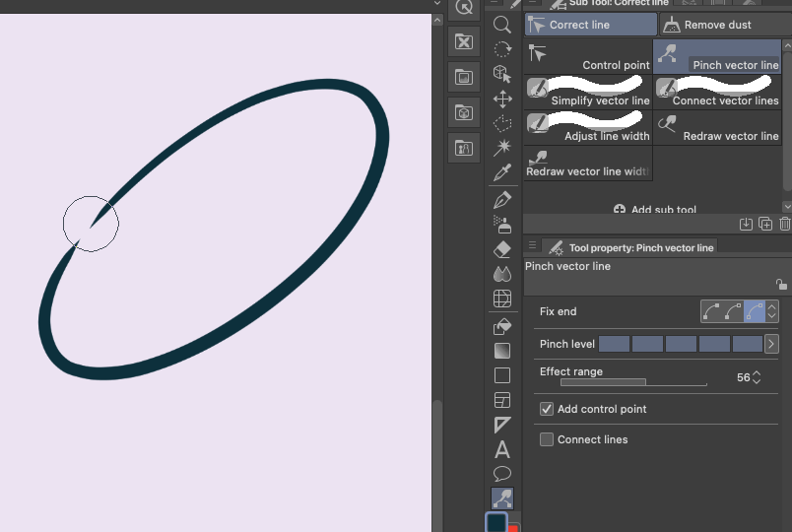Select the Balloon tool

(x=502, y=474)
